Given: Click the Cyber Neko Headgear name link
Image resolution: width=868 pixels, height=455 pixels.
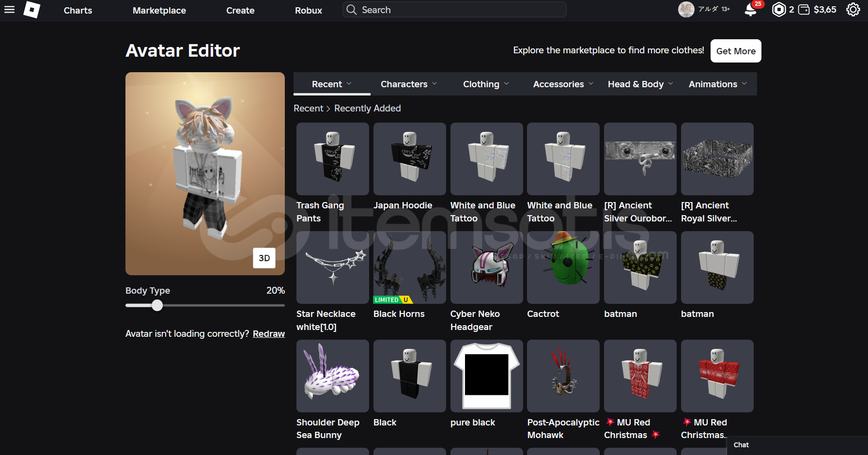Looking at the screenshot, I should coord(475,320).
